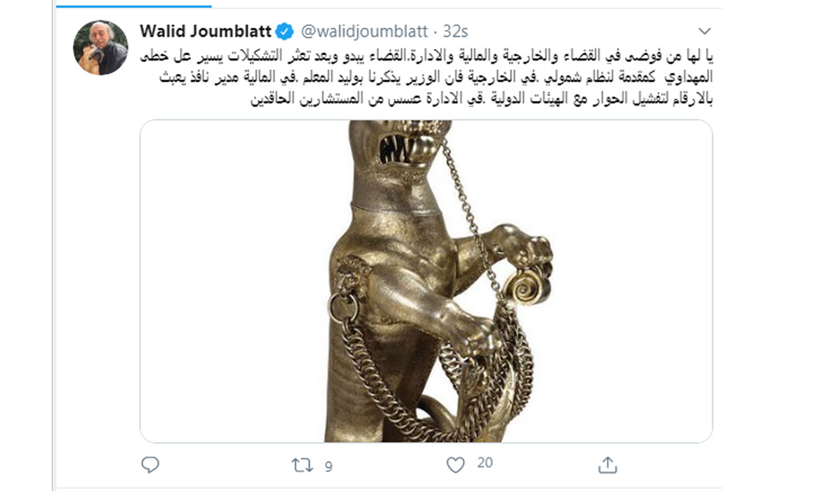Click the blue loading progress bar
Image resolution: width=818 pixels, height=504 pixels.
(x=132, y=6)
